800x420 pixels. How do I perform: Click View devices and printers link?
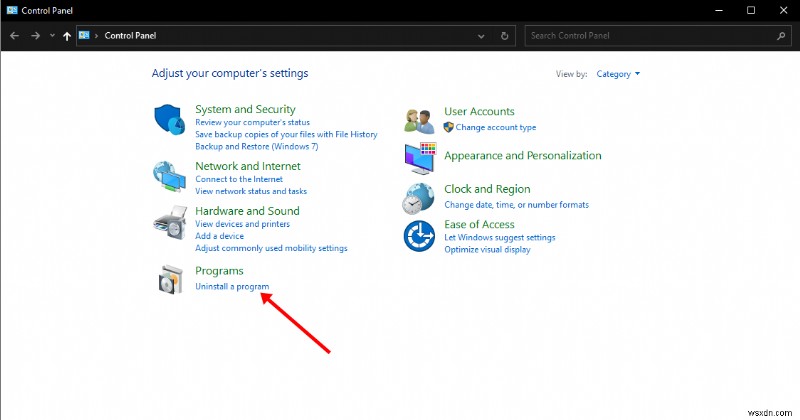pyautogui.click(x=244, y=225)
